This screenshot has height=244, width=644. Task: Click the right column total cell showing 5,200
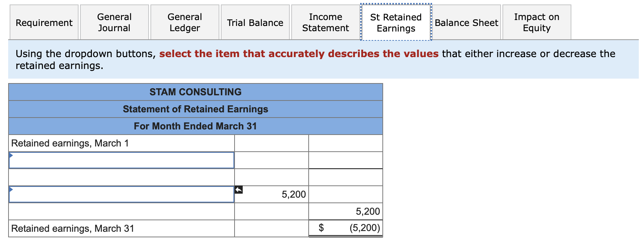click(346, 211)
